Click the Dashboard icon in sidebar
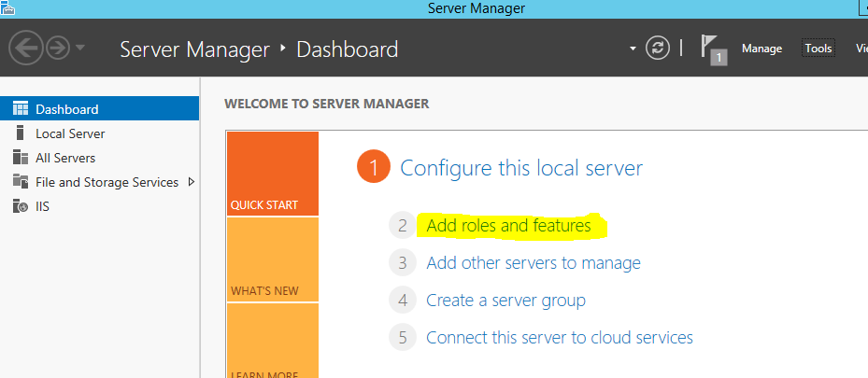 point(21,109)
